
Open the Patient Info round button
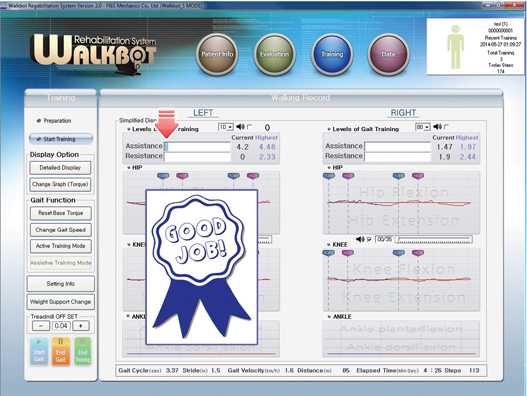tap(217, 54)
